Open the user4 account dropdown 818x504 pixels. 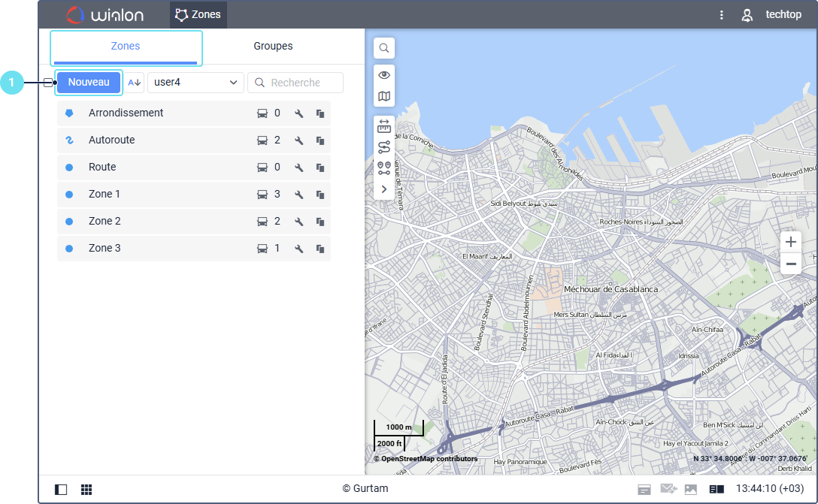click(195, 83)
